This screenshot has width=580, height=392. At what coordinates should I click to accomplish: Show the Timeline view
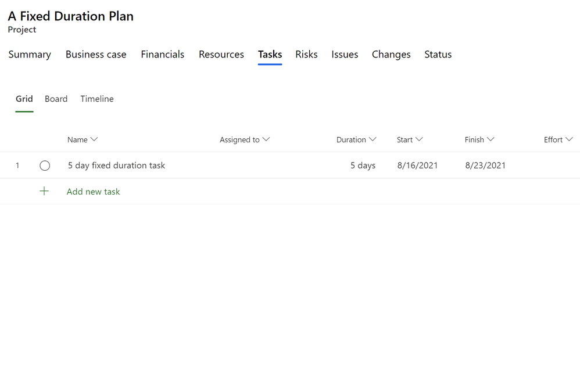tap(97, 99)
